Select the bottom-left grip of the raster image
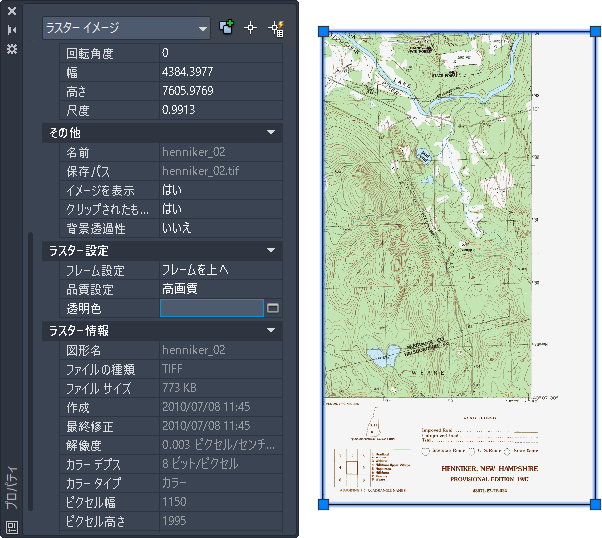Screen dimensions: 602x538 [x=324, y=504]
